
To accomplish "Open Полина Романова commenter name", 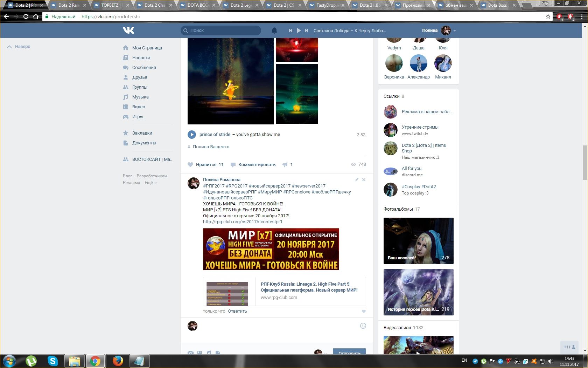I will coord(222,179).
